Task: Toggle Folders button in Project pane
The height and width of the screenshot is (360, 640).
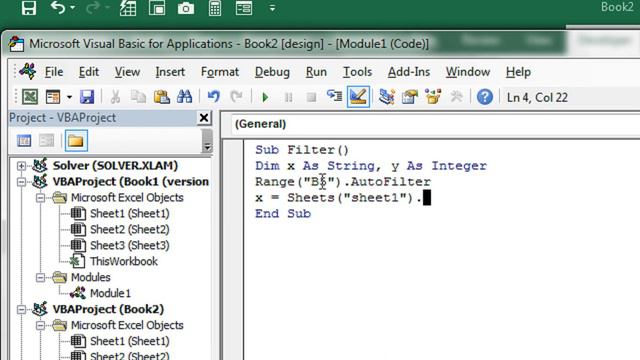Action: click(76, 141)
